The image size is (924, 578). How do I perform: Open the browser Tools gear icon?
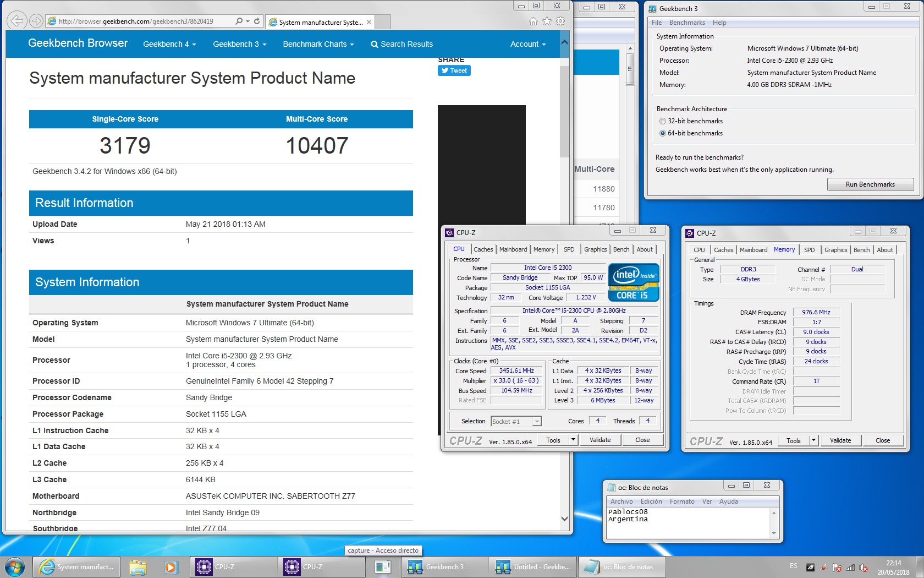click(x=560, y=21)
